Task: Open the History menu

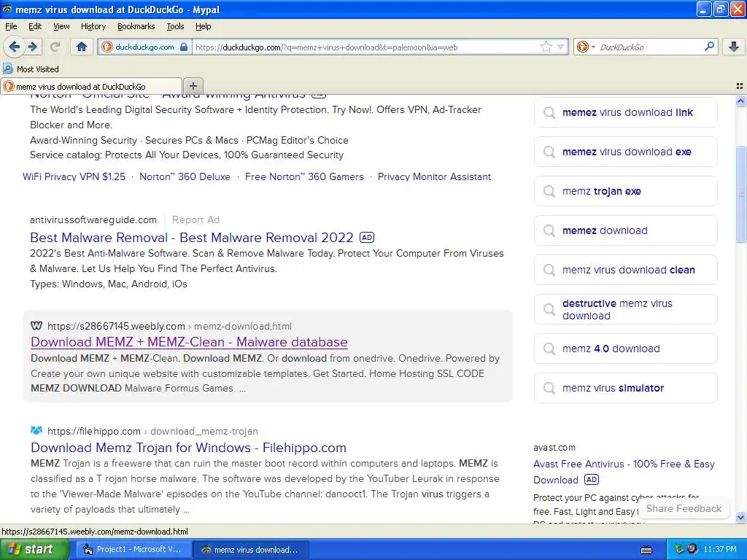Action: (93, 26)
